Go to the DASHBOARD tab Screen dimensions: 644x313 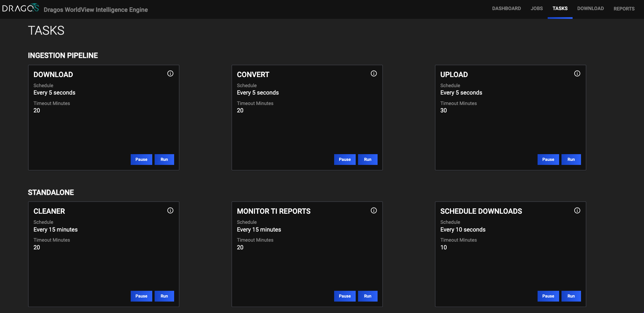point(506,8)
